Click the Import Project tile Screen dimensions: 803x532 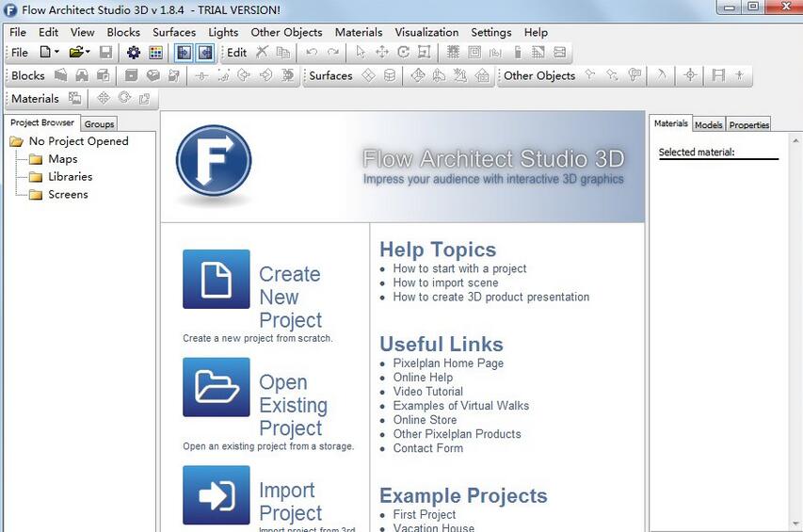tap(217, 495)
